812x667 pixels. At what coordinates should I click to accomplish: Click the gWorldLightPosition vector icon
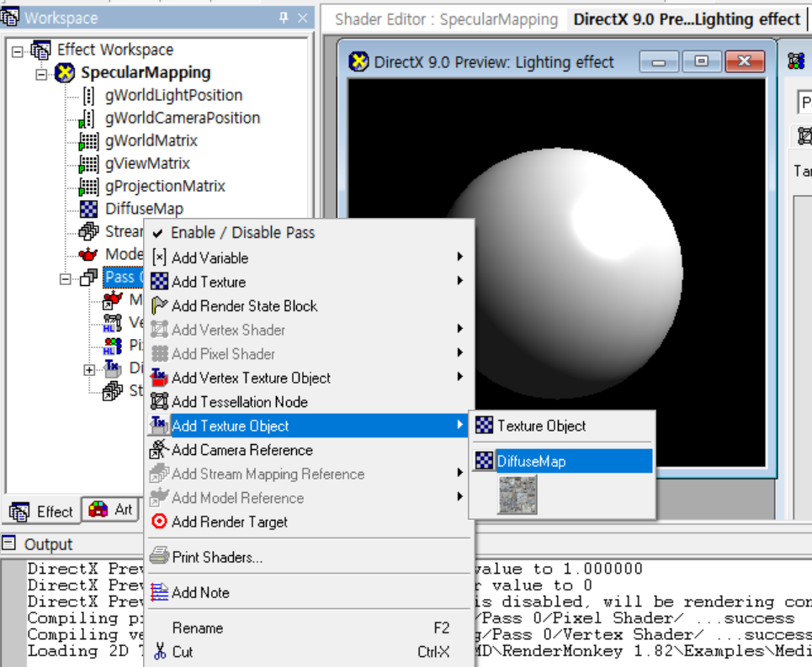pos(88,96)
